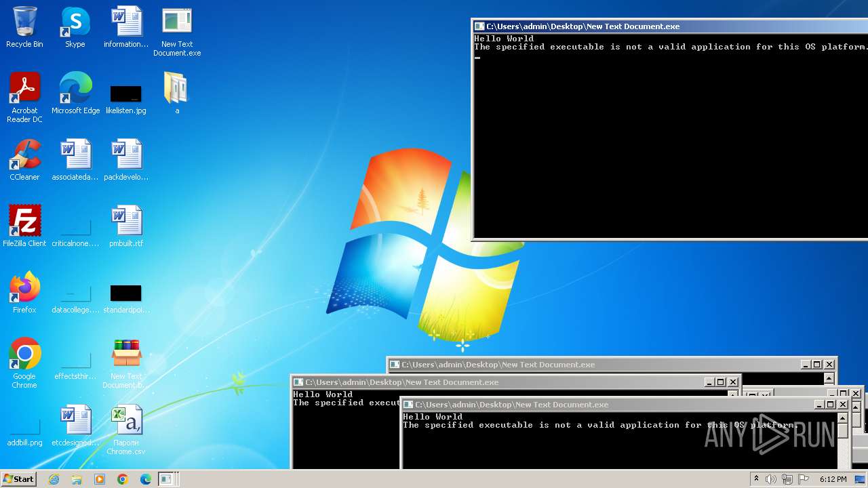
Task: Launch CCleaner from the desktop
Action: coord(24,160)
